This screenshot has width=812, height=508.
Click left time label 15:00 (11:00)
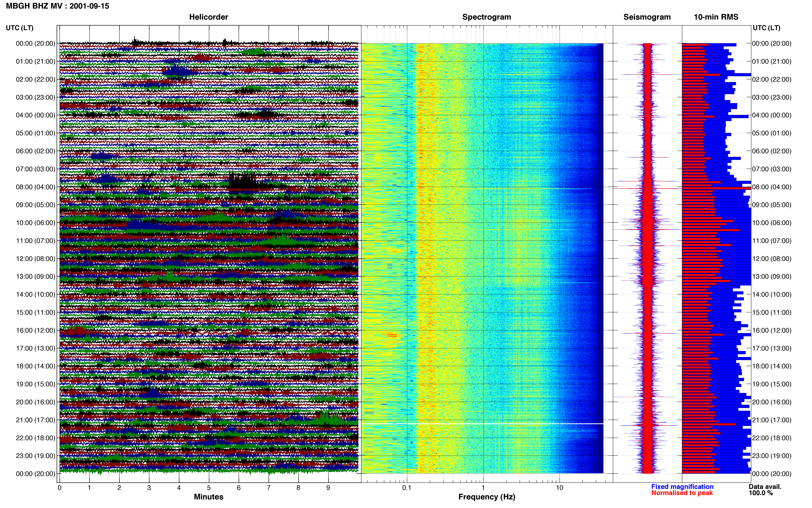[x=36, y=313]
